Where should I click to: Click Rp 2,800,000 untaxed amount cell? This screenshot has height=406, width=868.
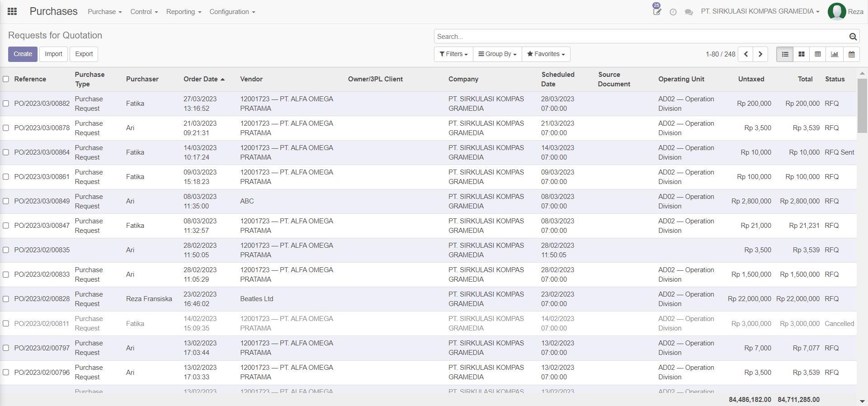[x=751, y=201]
